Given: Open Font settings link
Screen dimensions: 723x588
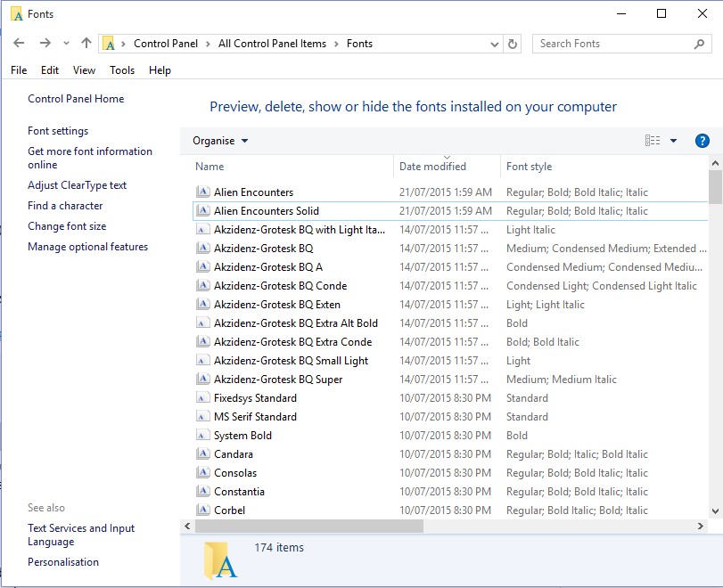Looking at the screenshot, I should (x=58, y=131).
